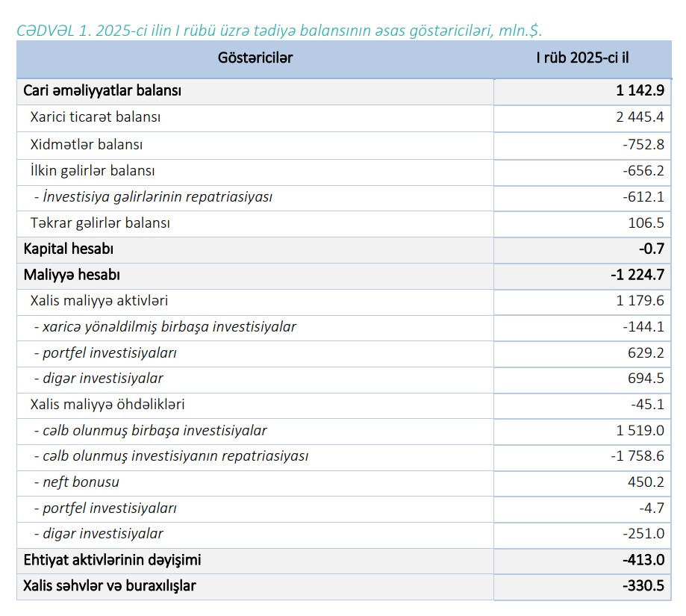
Task: Click the 'Kapital hesabı' row label
Action: [x=69, y=249]
